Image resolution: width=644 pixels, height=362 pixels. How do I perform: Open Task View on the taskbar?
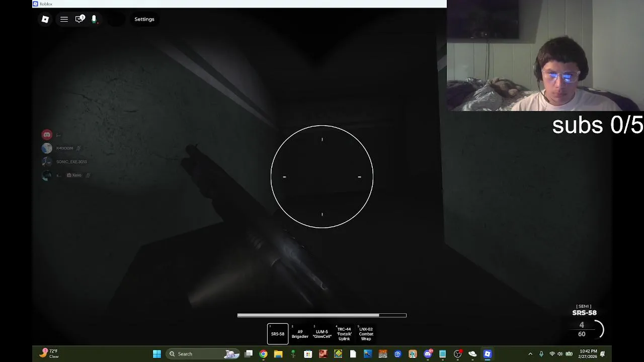pyautogui.click(x=249, y=354)
